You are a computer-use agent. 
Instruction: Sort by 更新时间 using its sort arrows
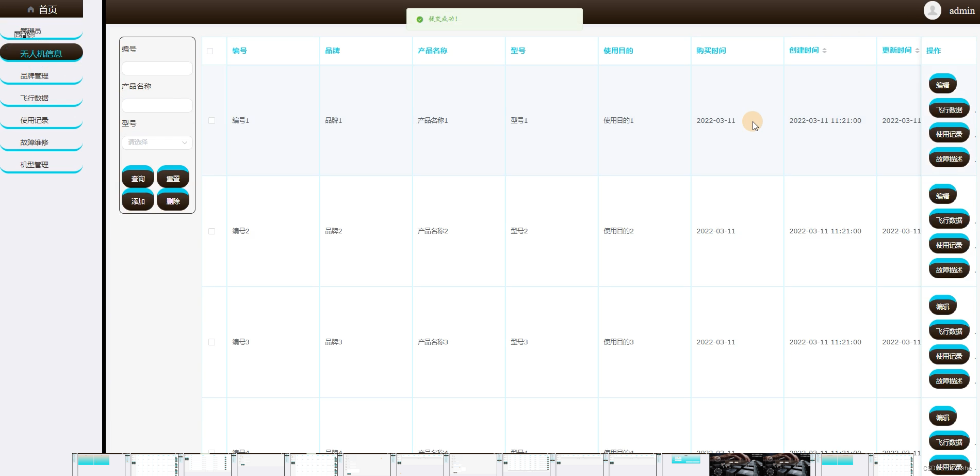pyautogui.click(x=917, y=51)
